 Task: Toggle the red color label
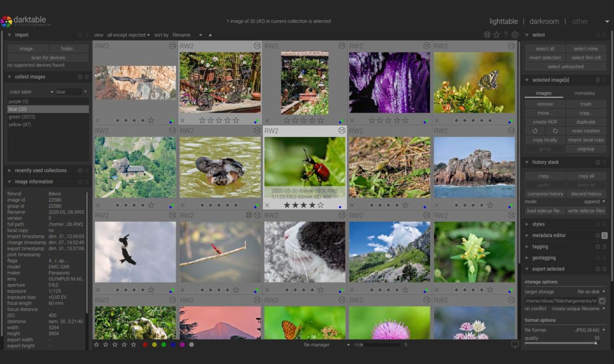145,344
